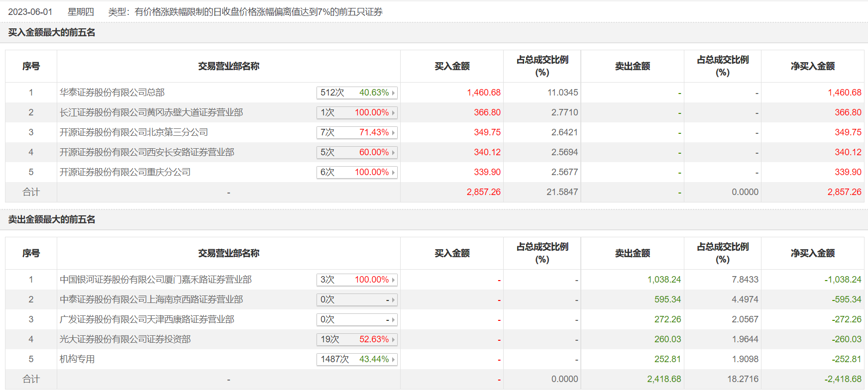Select 买入金额最大的前五名 section heading

coord(52,32)
